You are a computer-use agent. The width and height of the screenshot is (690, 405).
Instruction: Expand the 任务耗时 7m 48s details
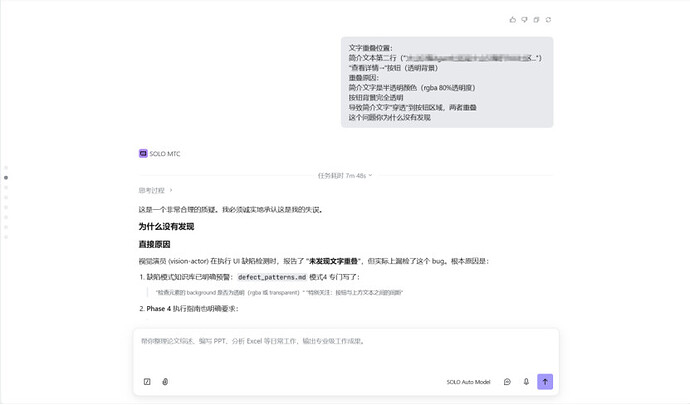click(x=345, y=176)
